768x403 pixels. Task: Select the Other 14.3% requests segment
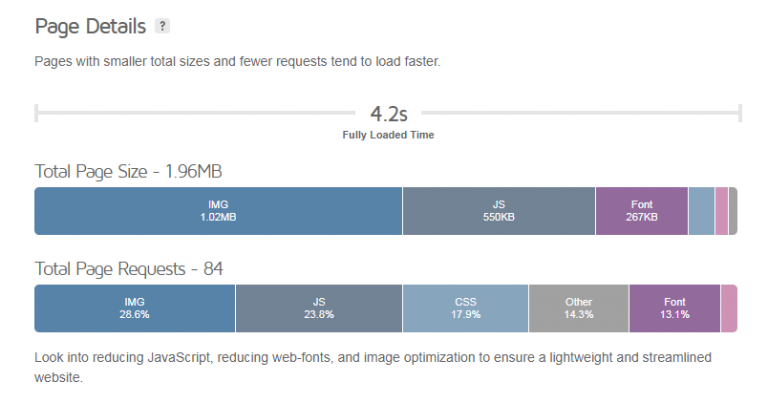click(x=578, y=308)
